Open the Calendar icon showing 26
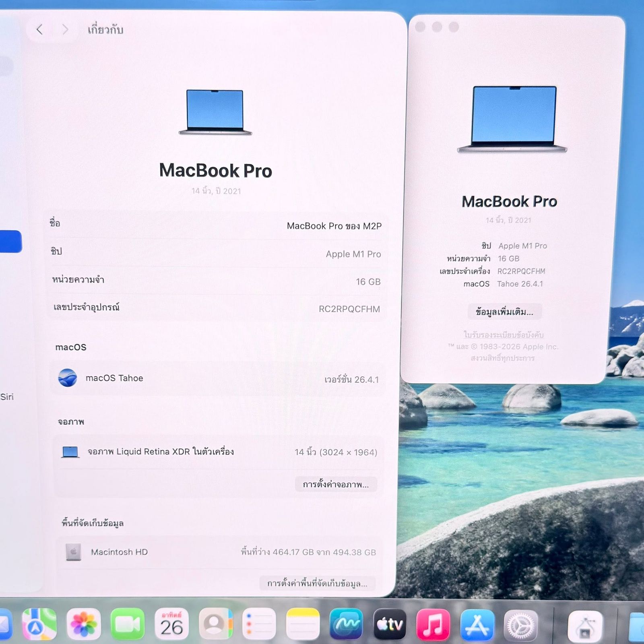The width and height of the screenshot is (644, 644). pyautogui.click(x=172, y=624)
